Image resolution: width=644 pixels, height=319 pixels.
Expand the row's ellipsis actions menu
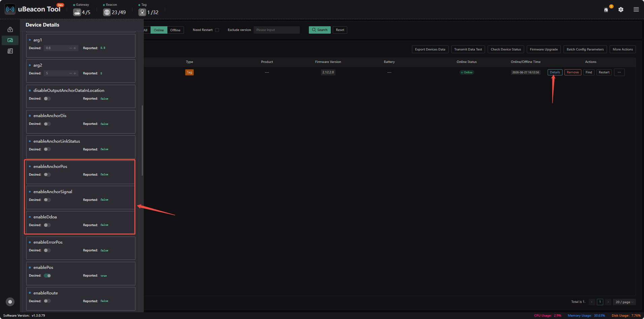click(x=619, y=72)
